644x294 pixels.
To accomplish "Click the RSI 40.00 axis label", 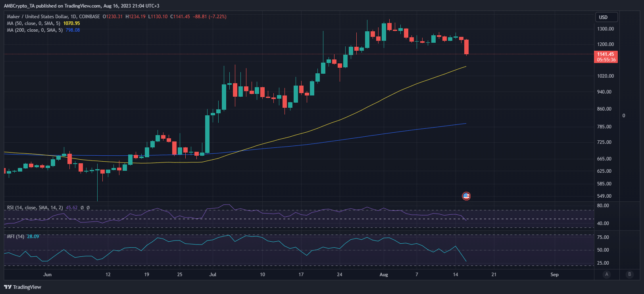I will pyautogui.click(x=603, y=223).
